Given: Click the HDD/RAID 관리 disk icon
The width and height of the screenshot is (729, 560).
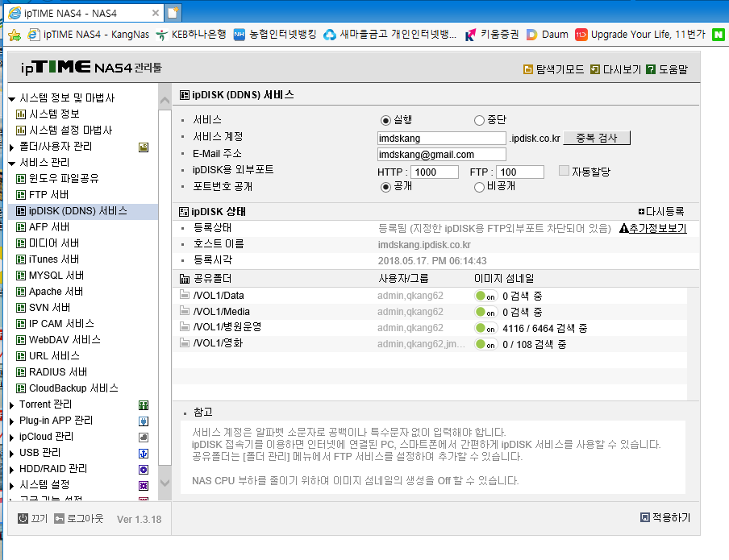Looking at the screenshot, I should (x=144, y=470).
